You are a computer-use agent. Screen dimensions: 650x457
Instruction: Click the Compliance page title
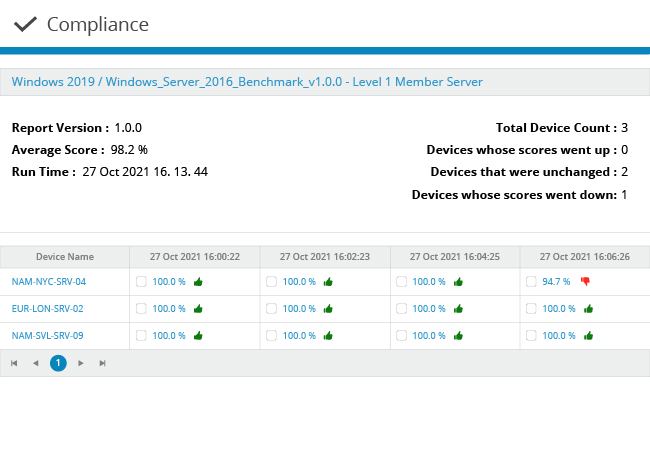[98, 24]
